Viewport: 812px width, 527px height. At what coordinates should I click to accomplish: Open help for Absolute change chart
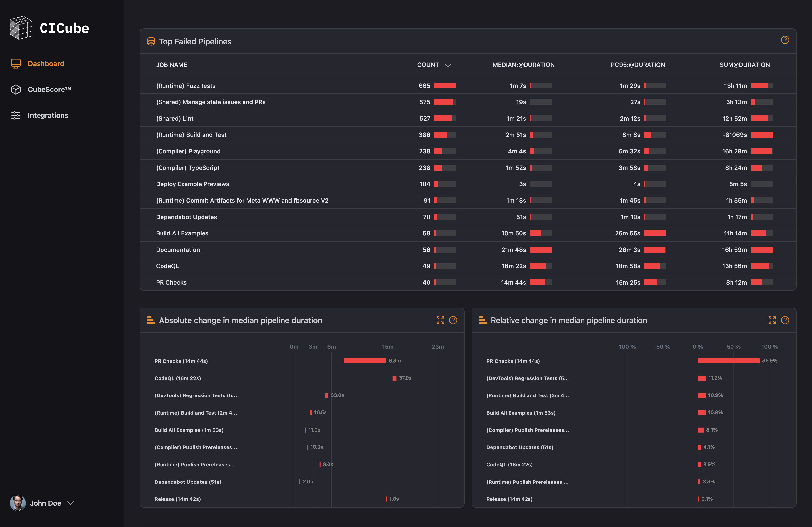click(x=453, y=320)
